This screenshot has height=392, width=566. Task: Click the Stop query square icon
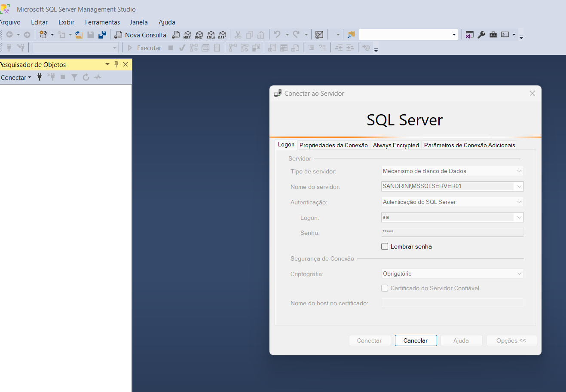171,48
